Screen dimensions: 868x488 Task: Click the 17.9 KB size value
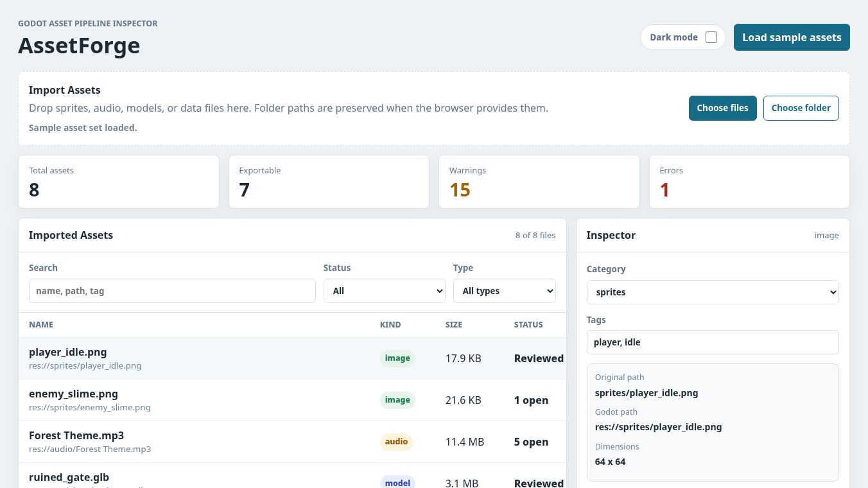(x=463, y=358)
